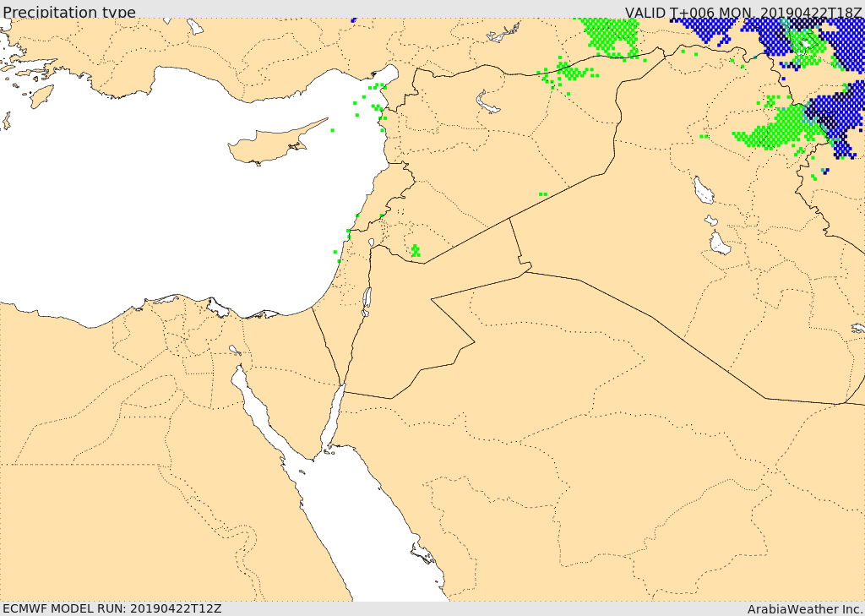Viewport: 865px width, 616px height.
Task: Click the "ArabiaWeather Inc" credit text
Action: click(x=804, y=609)
